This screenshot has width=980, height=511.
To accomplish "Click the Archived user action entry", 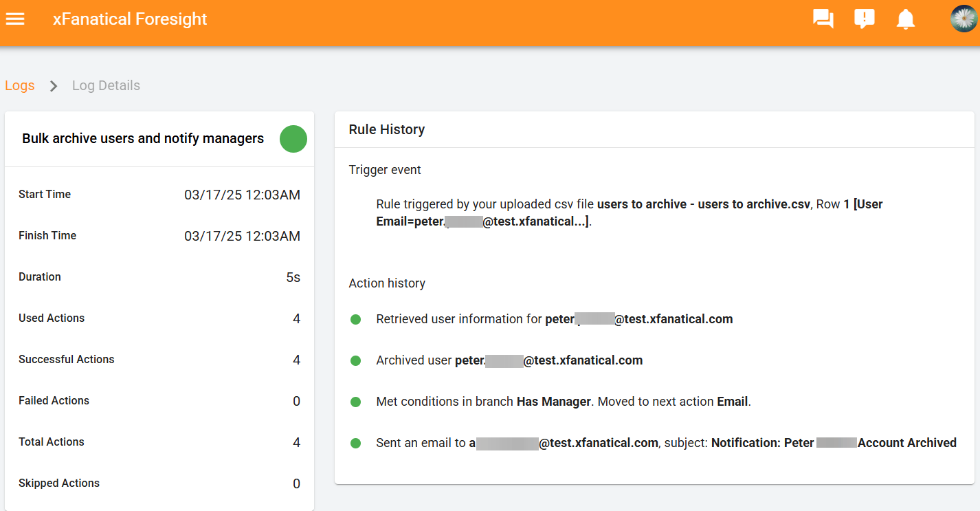I will click(509, 360).
